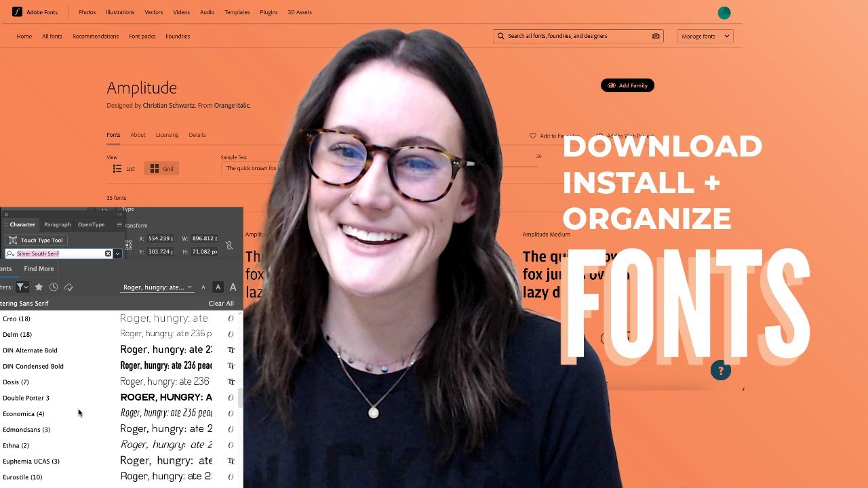This screenshot has height=488, width=868.
Task: Switch to List view
Action: coord(124,169)
